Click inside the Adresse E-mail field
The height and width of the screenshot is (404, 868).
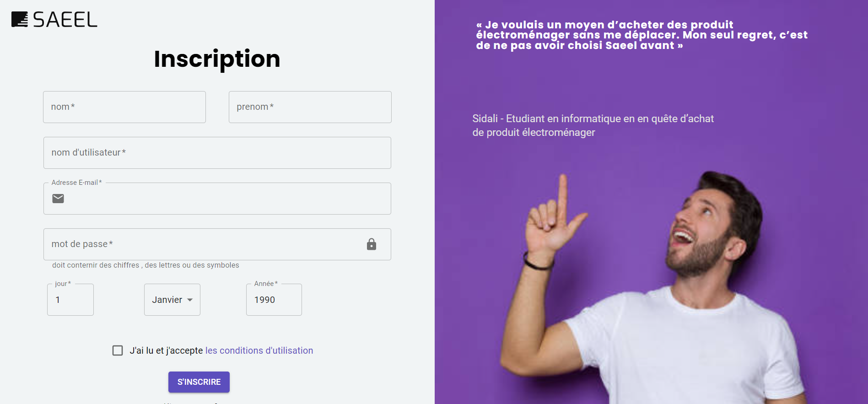click(x=217, y=199)
